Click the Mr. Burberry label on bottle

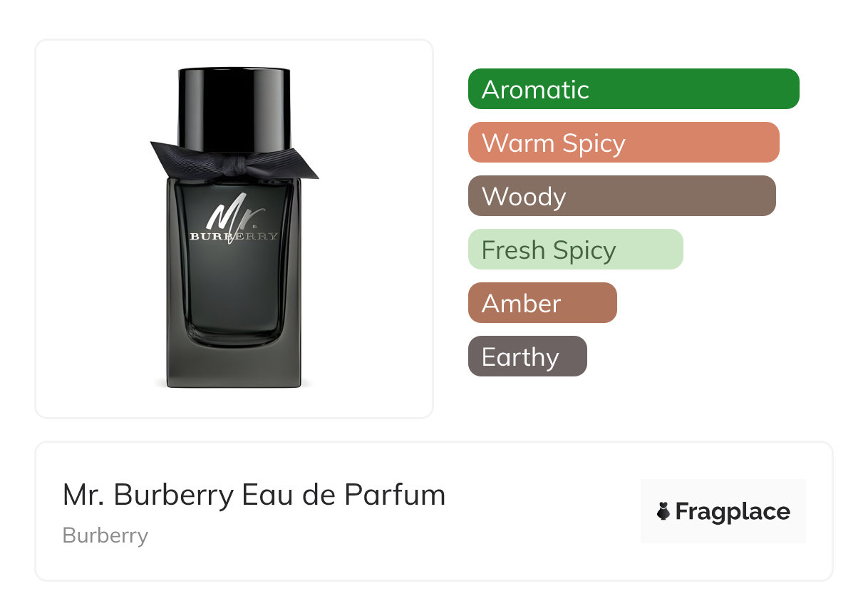(x=234, y=219)
